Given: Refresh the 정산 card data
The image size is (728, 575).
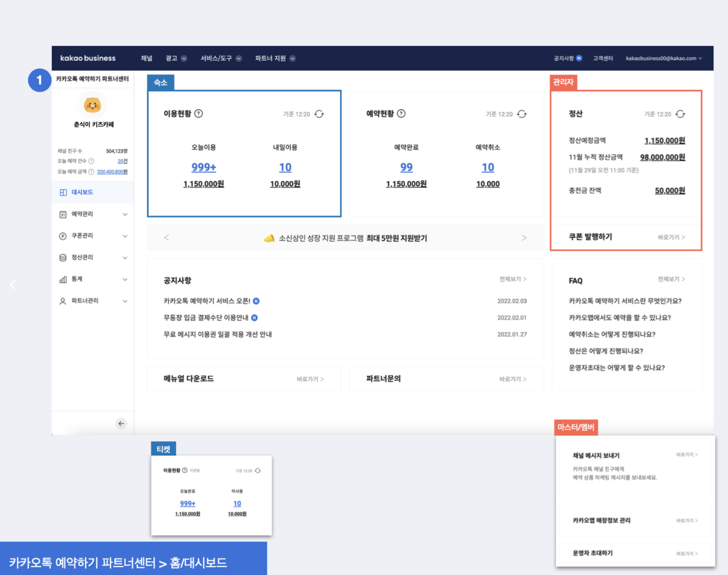Looking at the screenshot, I should (680, 114).
